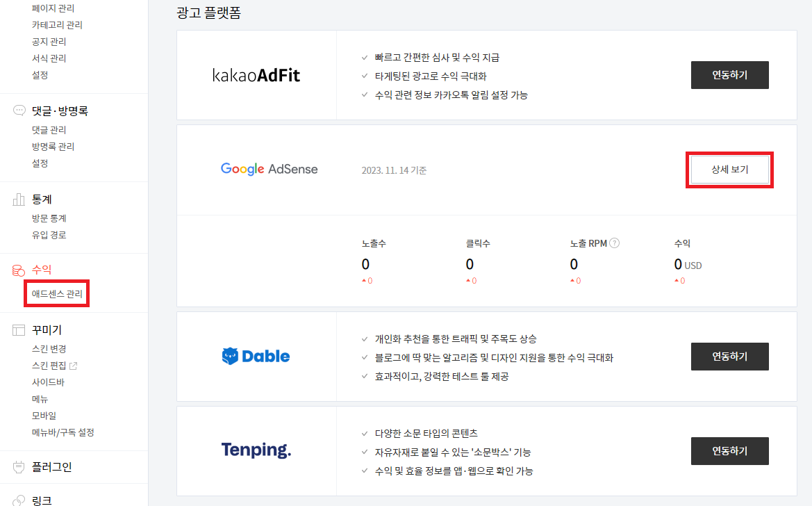The height and width of the screenshot is (506, 812).
Task: Click the 통계 bar chart icon
Action: coord(19,199)
